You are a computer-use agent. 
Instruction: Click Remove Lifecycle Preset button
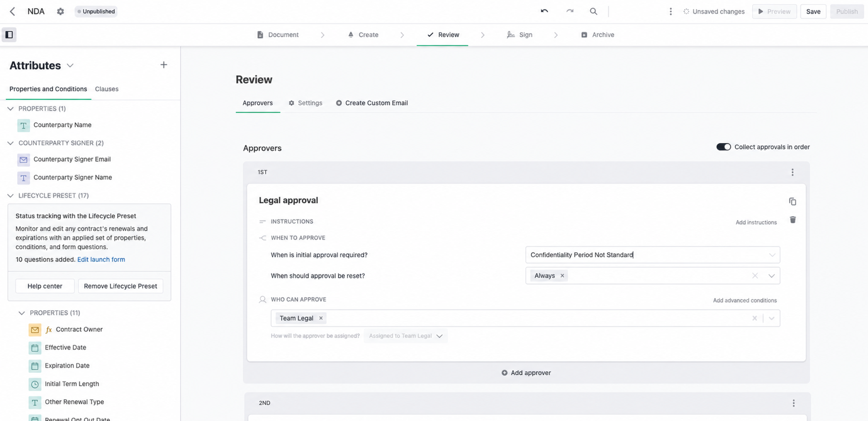(x=121, y=286)
